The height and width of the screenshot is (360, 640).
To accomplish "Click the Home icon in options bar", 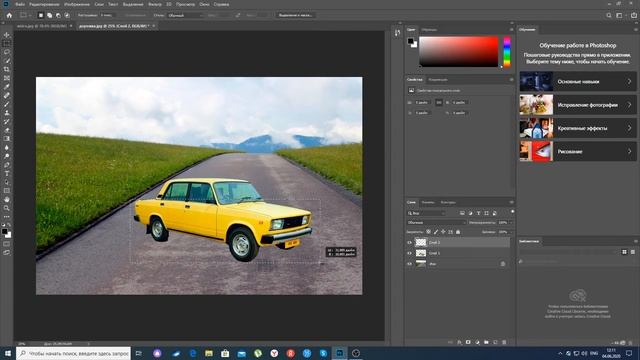I will coord(9,15).
